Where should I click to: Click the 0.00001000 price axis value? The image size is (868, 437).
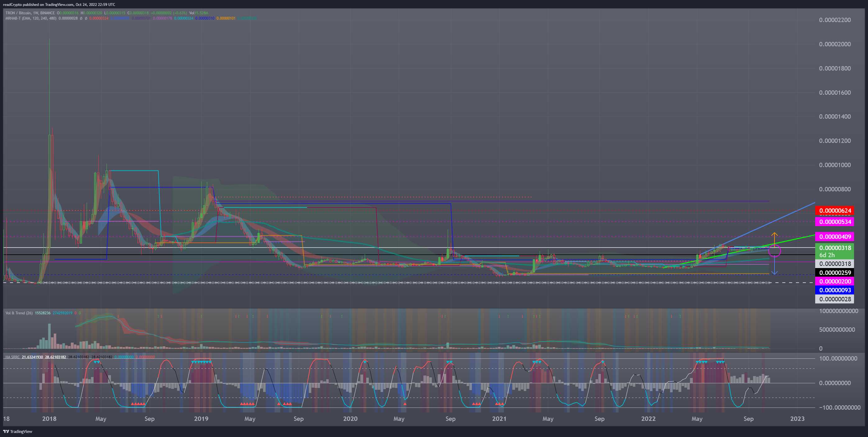click(x=835, y=165)
